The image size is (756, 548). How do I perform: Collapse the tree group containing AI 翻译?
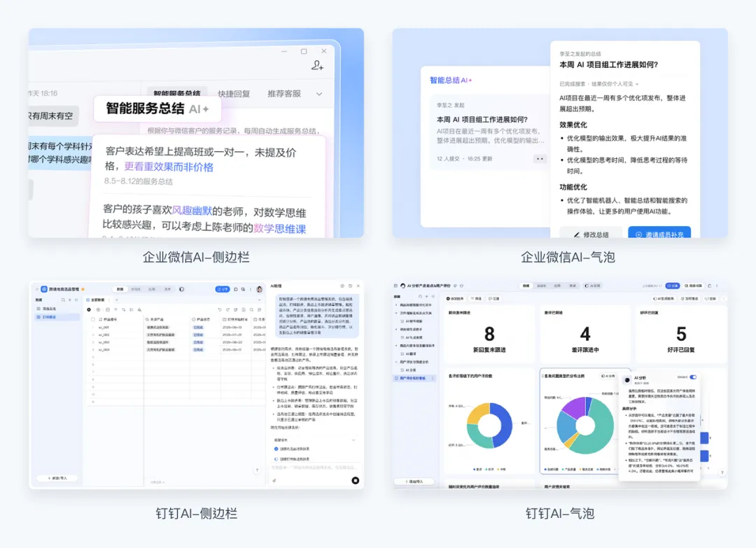click(395, 346)
